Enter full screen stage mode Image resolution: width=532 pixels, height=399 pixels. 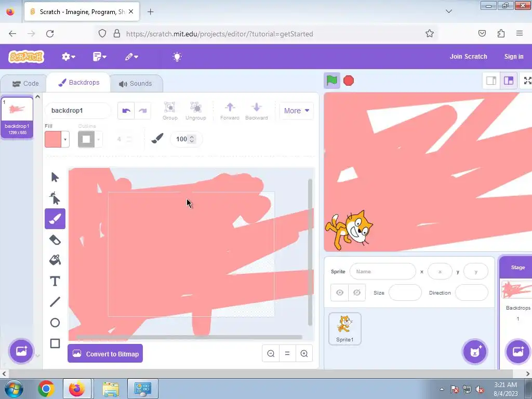(x=527, y=81)
